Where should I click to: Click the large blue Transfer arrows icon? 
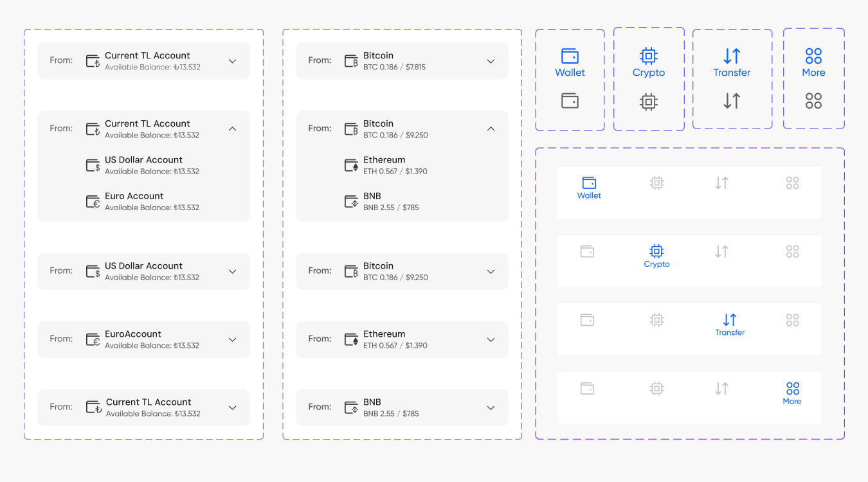[x=732, y=56]
